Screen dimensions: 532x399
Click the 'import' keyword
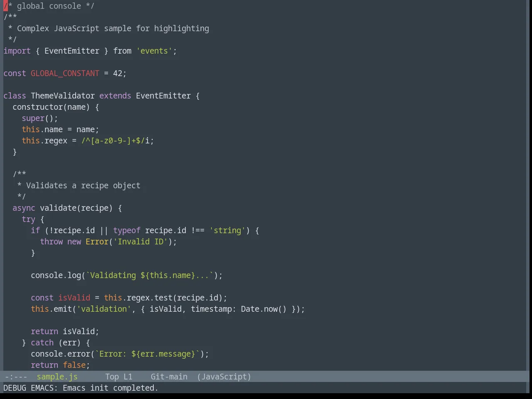(17, 51)
